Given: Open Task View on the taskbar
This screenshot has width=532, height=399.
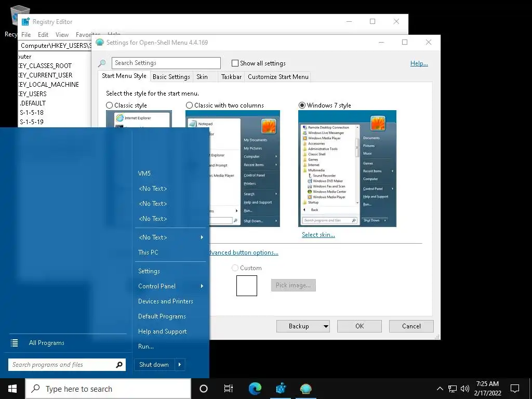Looking at the screenshot, I should [229, 389].
